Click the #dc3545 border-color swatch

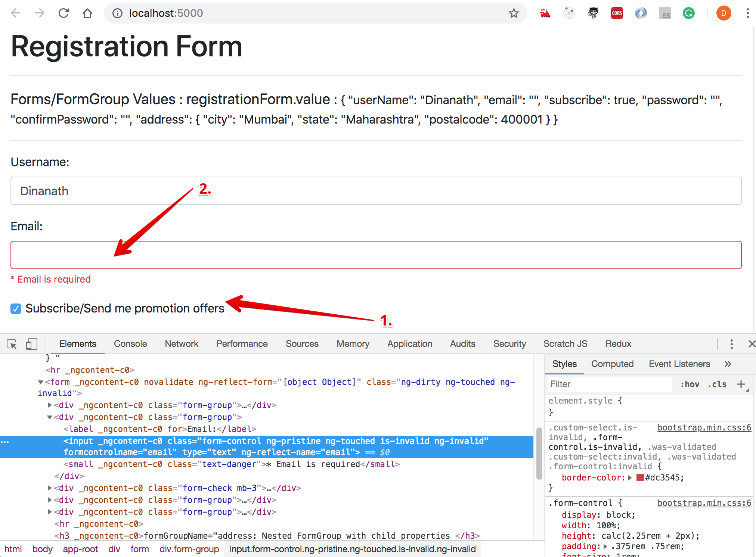640,477
